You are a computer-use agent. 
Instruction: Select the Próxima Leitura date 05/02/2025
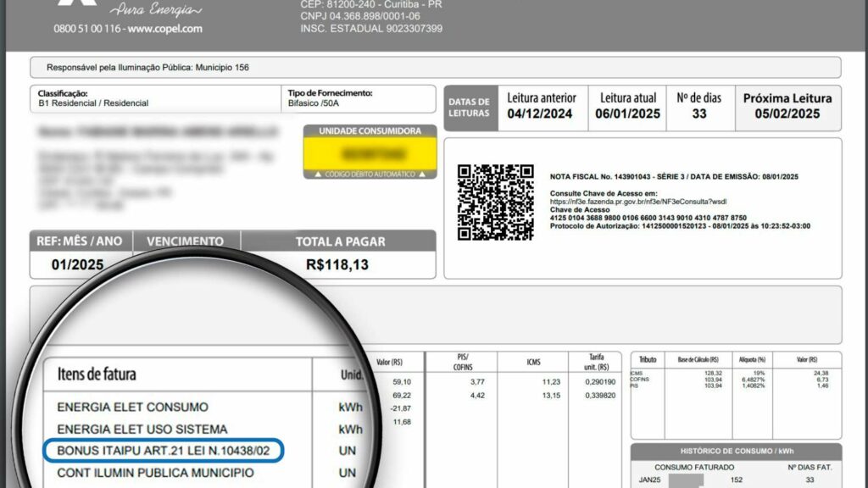pos(787,114)
